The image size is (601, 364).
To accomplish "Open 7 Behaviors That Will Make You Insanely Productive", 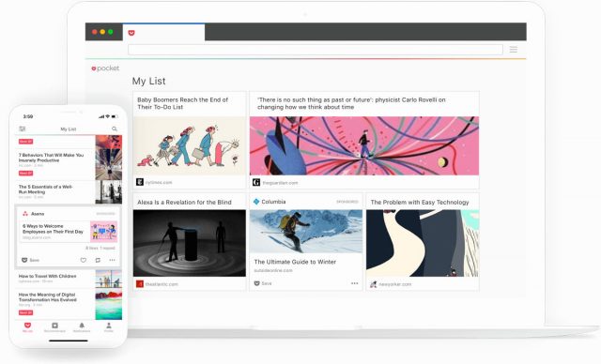I will 51,158.
